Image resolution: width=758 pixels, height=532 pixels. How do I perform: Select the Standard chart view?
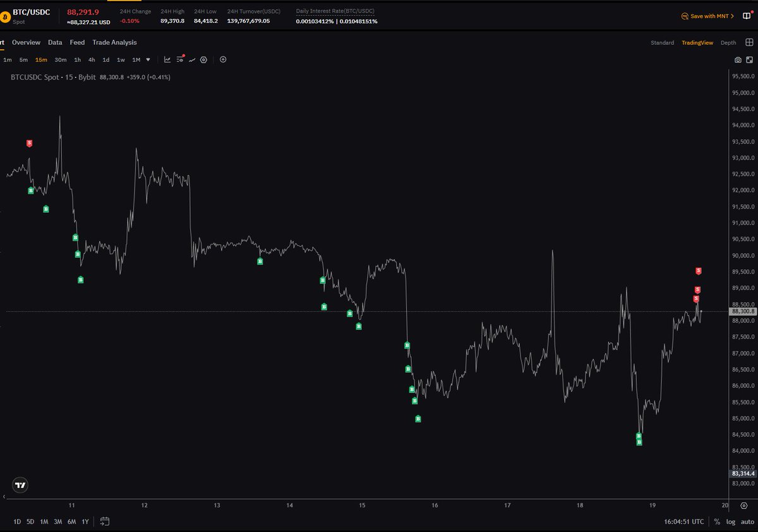pyautogui.click(x=663, y=43)
